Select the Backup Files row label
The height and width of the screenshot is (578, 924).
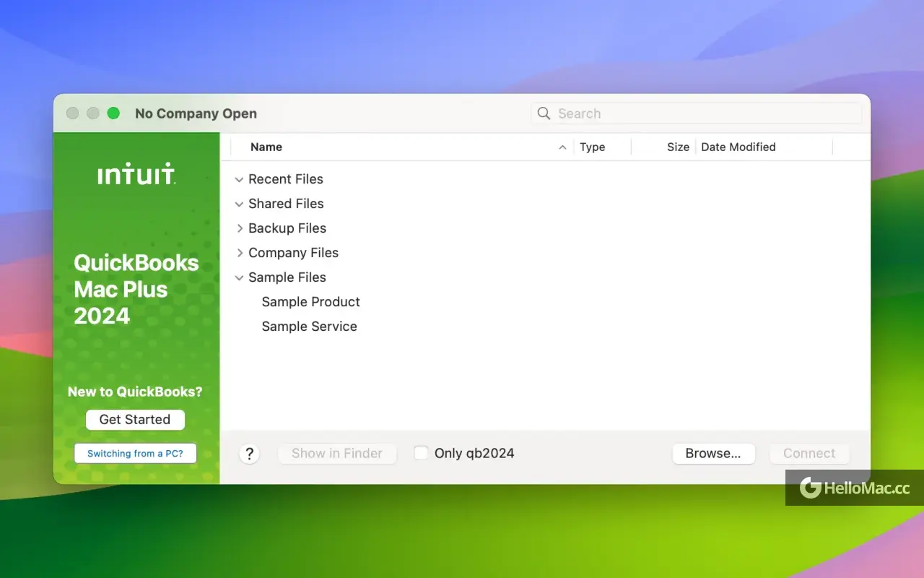point(287,228)
